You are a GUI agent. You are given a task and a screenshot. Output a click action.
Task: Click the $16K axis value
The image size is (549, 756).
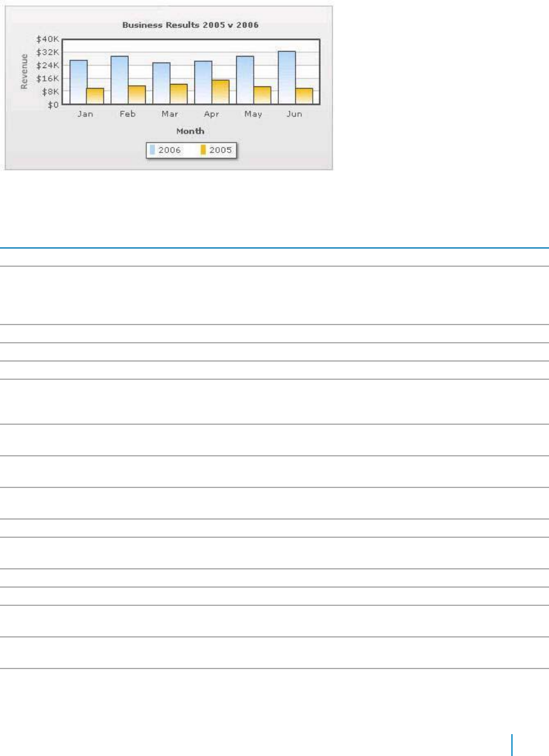click(47, 78)
